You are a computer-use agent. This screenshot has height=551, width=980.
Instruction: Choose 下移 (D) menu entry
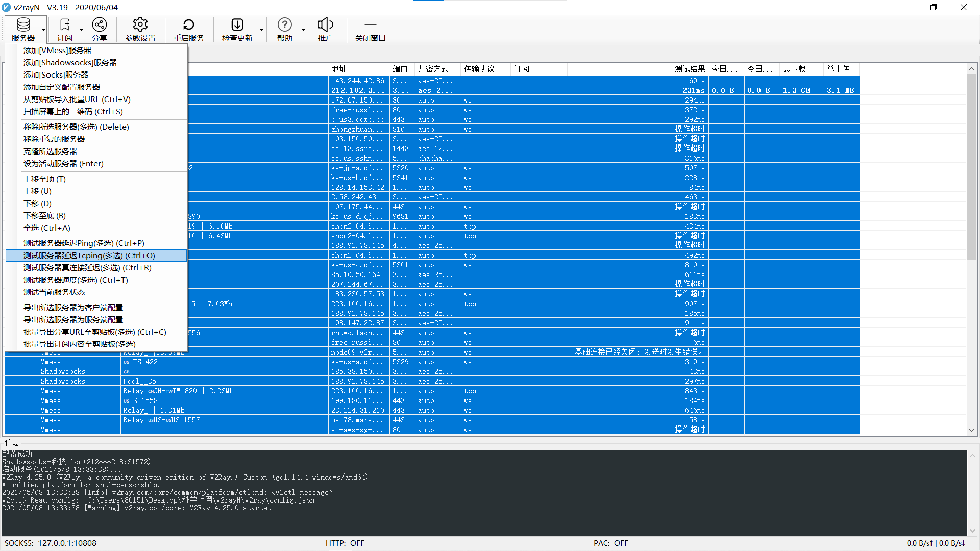click(x=96, y=203)
